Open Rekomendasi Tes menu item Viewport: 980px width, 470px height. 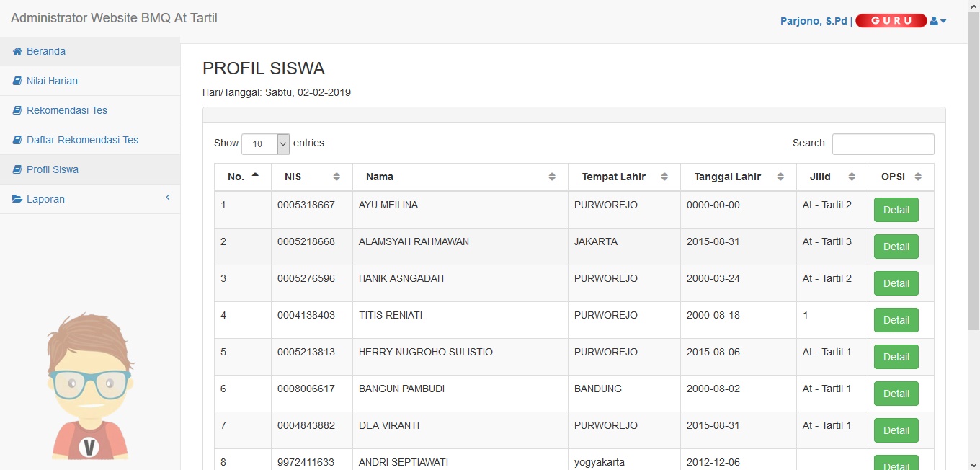[90, 110]
